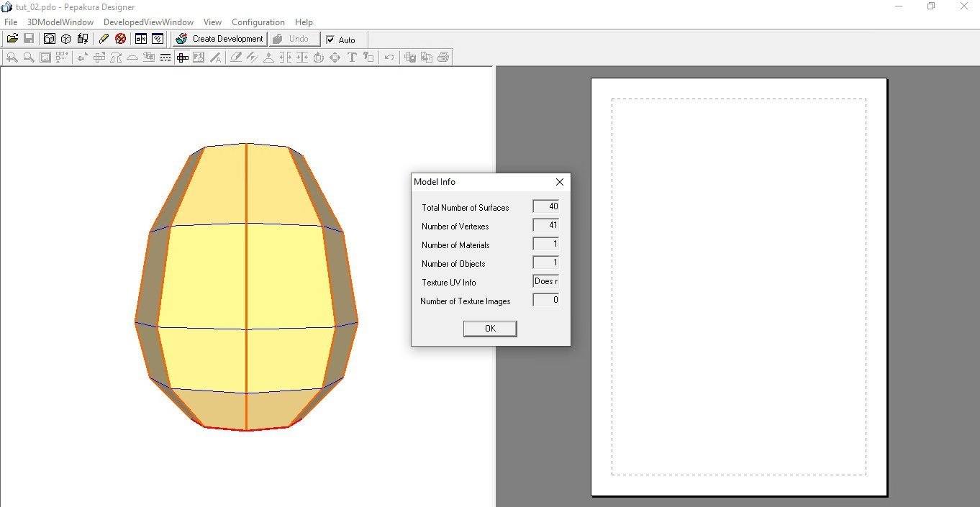Viewport: 980px width, 507px height.
Task: Click Number of Vertexes value field
Action: 545,225
